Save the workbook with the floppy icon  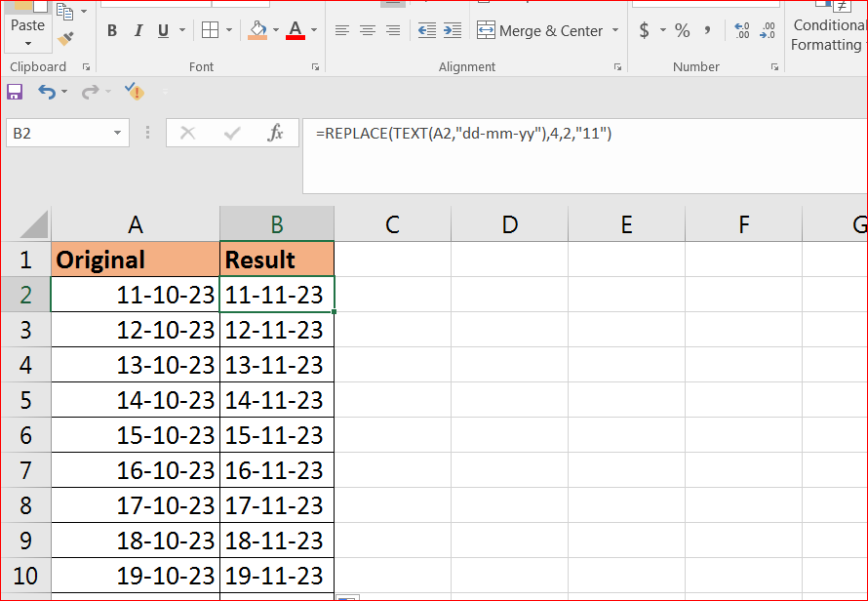tap(15, 92)
